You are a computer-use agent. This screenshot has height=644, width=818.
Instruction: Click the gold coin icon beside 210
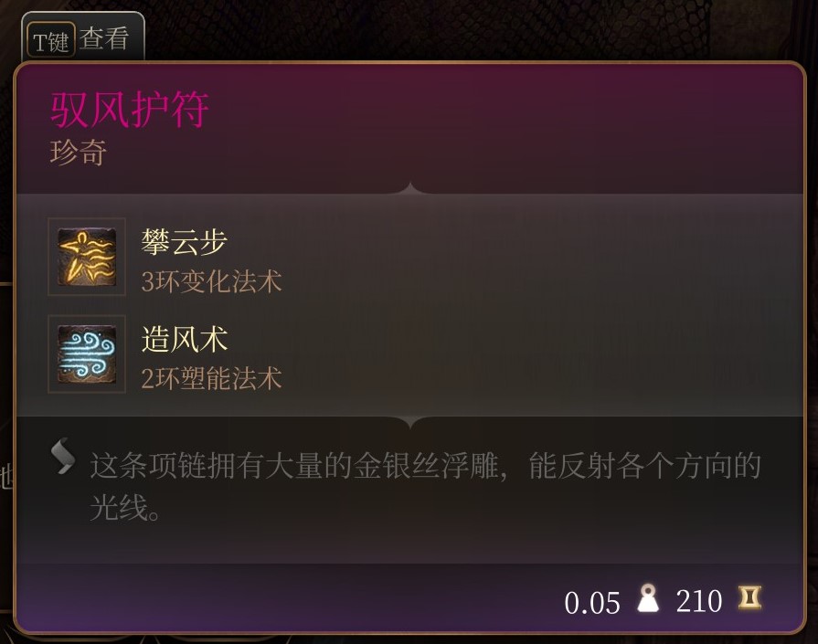(749, 598)
